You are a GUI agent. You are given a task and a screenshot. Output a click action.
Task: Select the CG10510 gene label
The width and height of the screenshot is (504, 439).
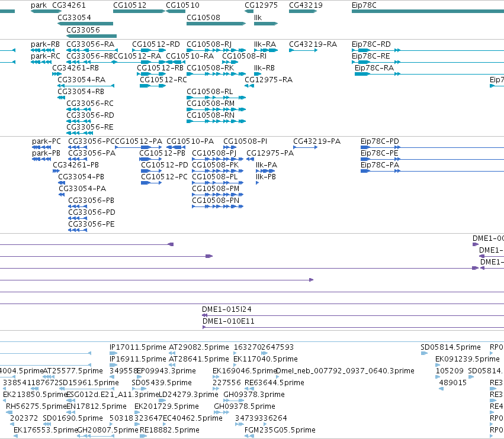click(x=182, y=5)
